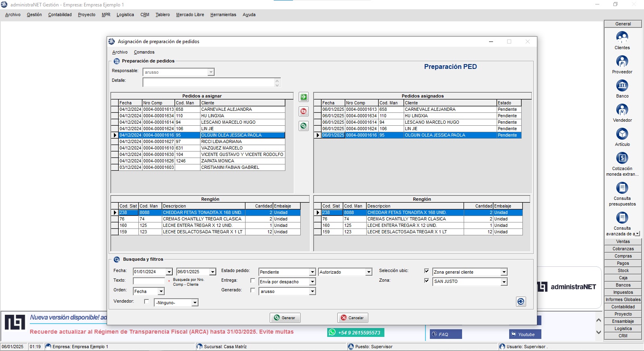Click green arrow assign-order icon
This screenshot has height=351, width=644.
(303, 97)
